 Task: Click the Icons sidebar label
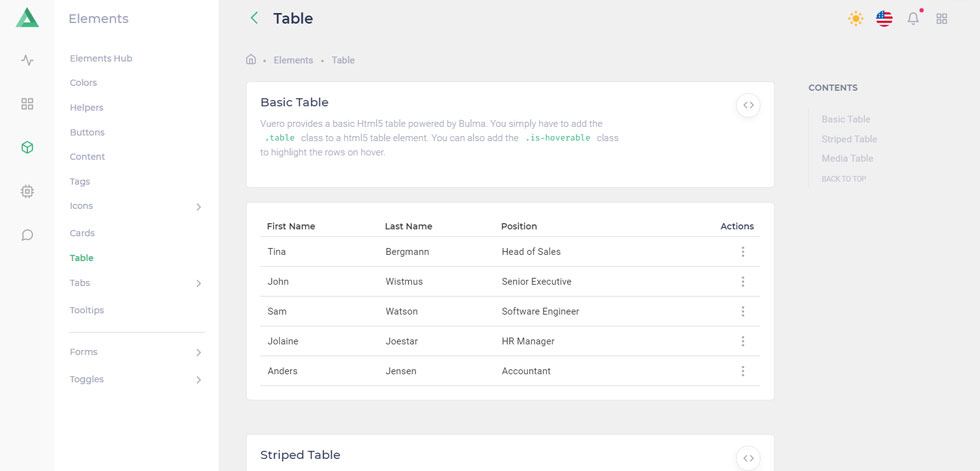(x=81, y=206)
